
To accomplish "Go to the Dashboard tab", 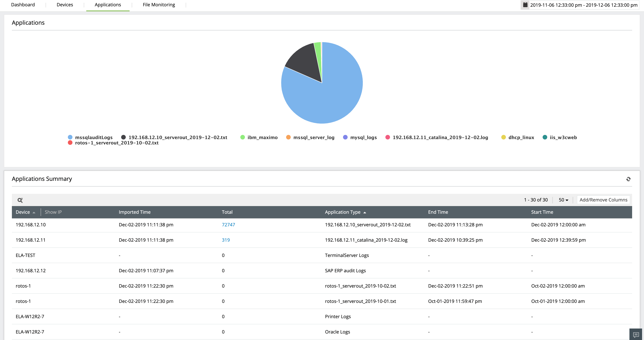I will [23, 5].
